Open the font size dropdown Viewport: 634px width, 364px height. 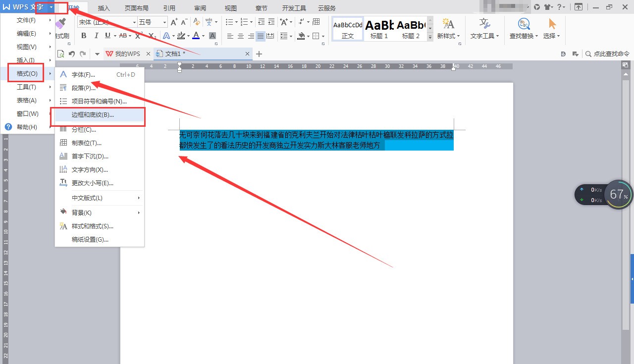pyautogui.click(x=164, y=22)
